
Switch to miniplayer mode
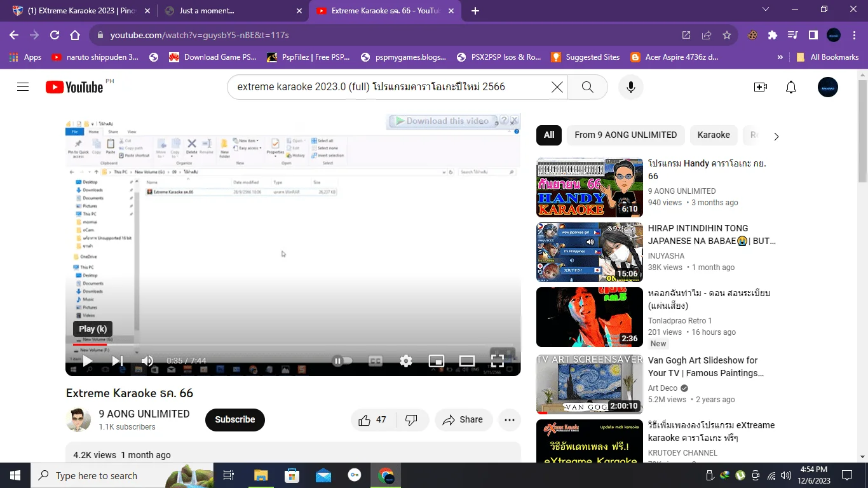[x=436, y=361]
